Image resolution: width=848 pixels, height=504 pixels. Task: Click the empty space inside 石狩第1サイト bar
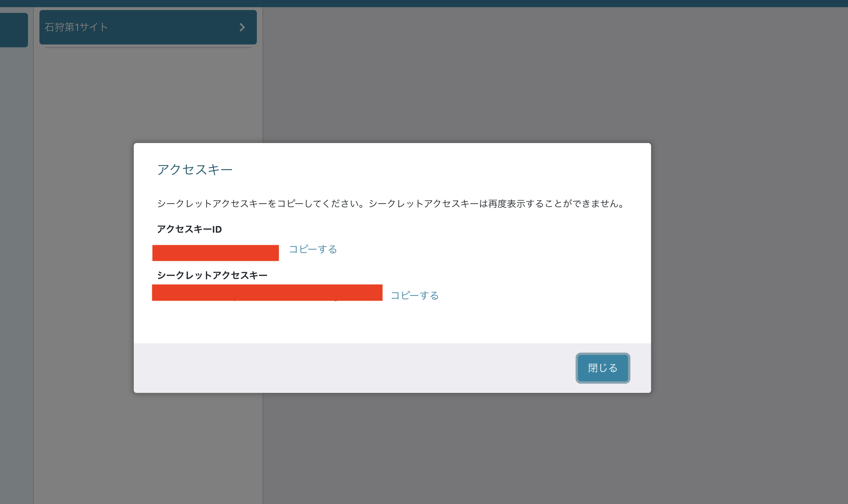[172, 27]
